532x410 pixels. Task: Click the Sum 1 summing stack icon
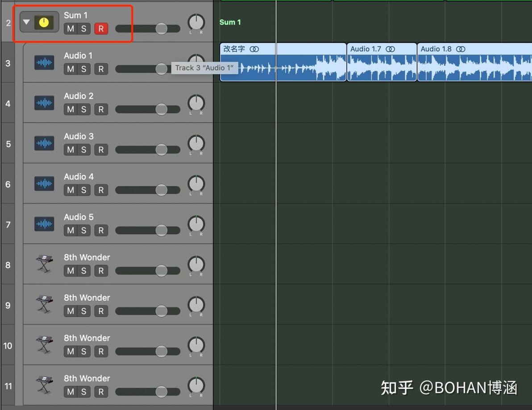(44, 22)
